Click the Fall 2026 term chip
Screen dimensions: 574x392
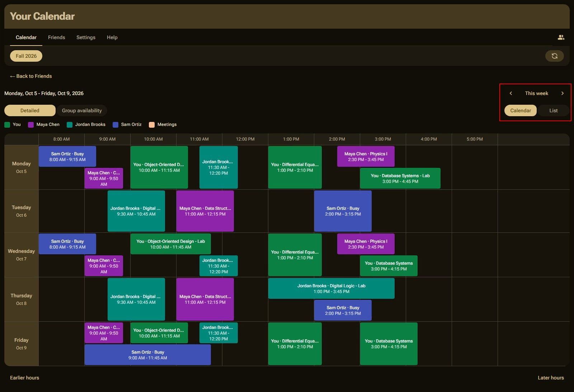(26, 56)
